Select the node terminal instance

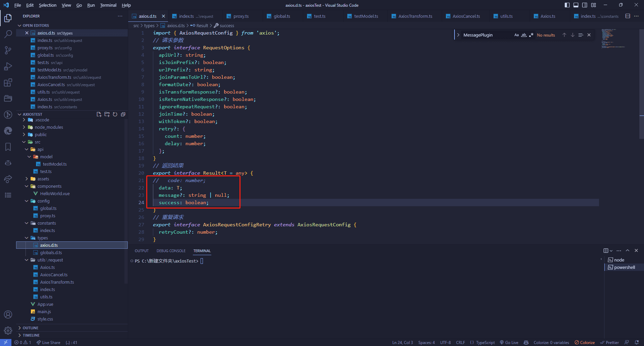619,260
